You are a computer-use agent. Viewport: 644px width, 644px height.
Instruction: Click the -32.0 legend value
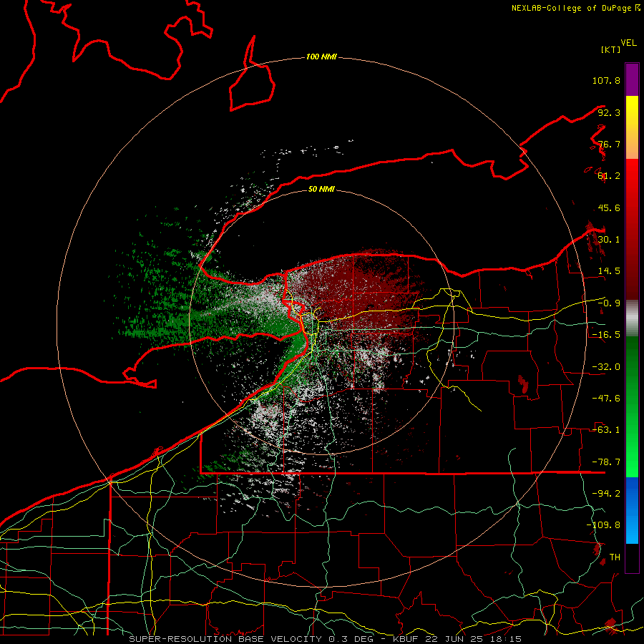(606, 367)
